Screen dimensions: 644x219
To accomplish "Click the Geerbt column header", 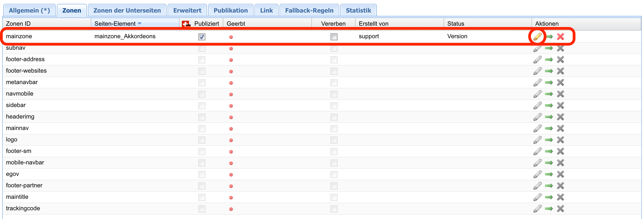I will pyautogui.click(x=268, y=23).
